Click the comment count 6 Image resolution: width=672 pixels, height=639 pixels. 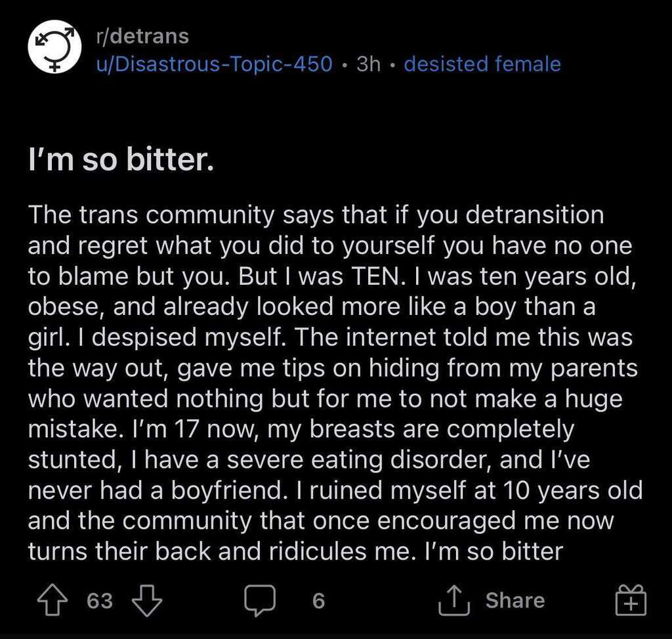tap(318, 600)
